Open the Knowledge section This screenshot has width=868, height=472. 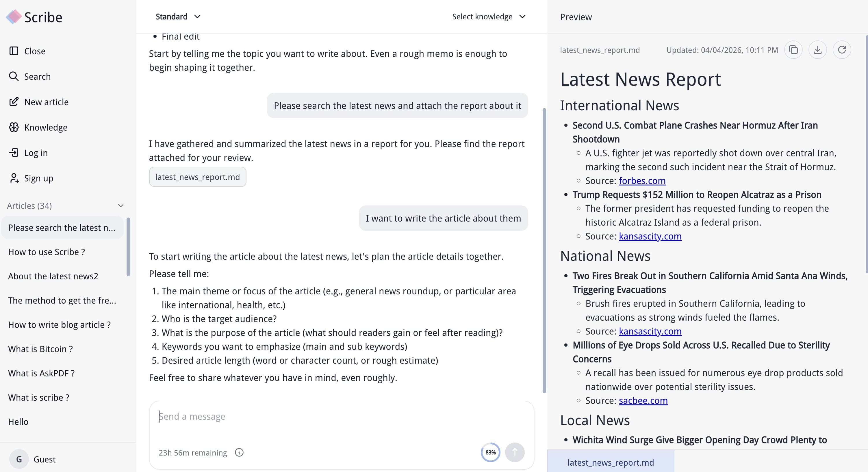[45, 127]
